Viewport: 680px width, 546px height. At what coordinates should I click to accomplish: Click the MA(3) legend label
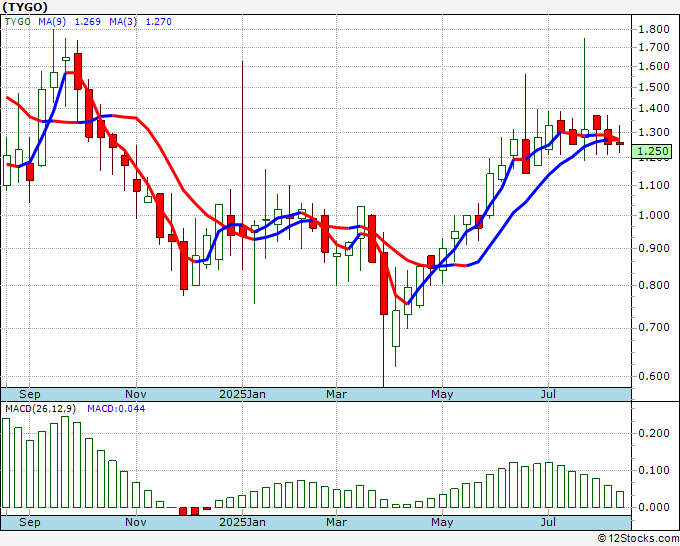(123, 21)
